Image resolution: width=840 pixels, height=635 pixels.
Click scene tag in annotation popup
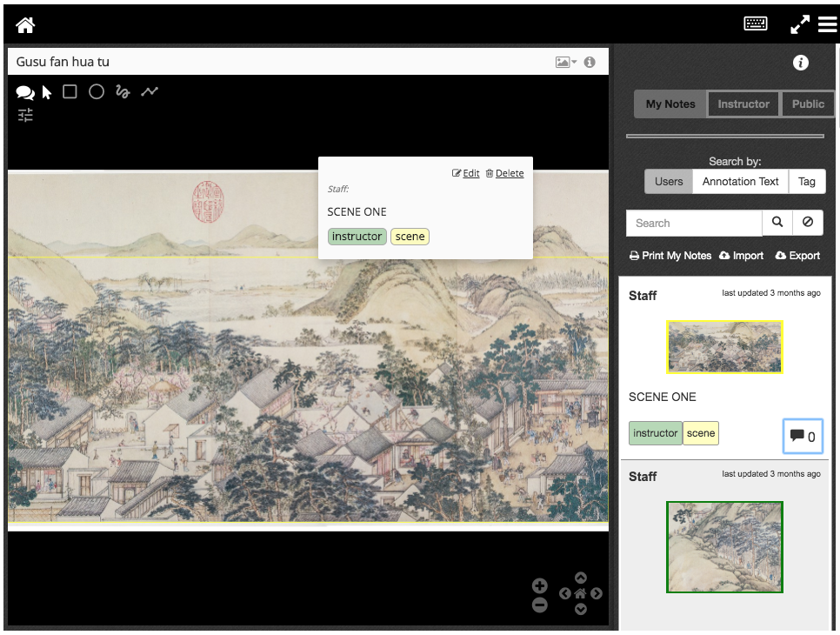tap(410, 237)
